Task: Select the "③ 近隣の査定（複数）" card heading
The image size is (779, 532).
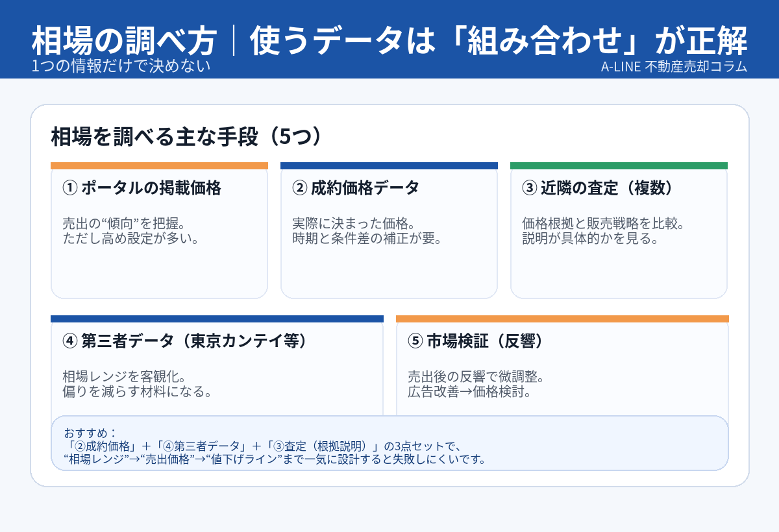Action: (597, 188)
